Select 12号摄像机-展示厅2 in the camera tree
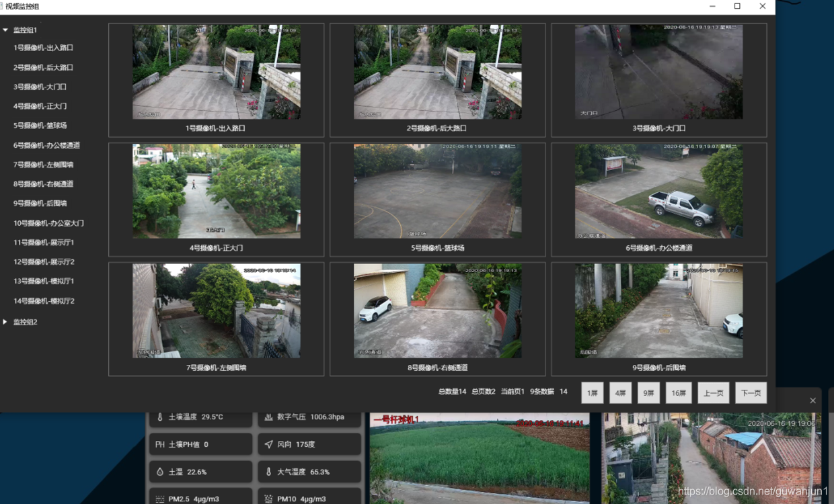 click(44, 262)
